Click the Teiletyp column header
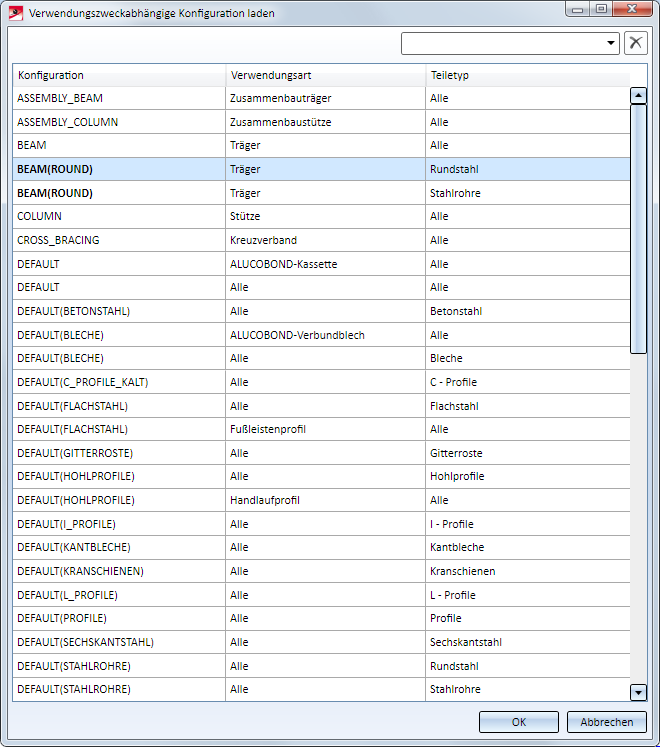This screenshot has width=660, height=747. point(527,75)
